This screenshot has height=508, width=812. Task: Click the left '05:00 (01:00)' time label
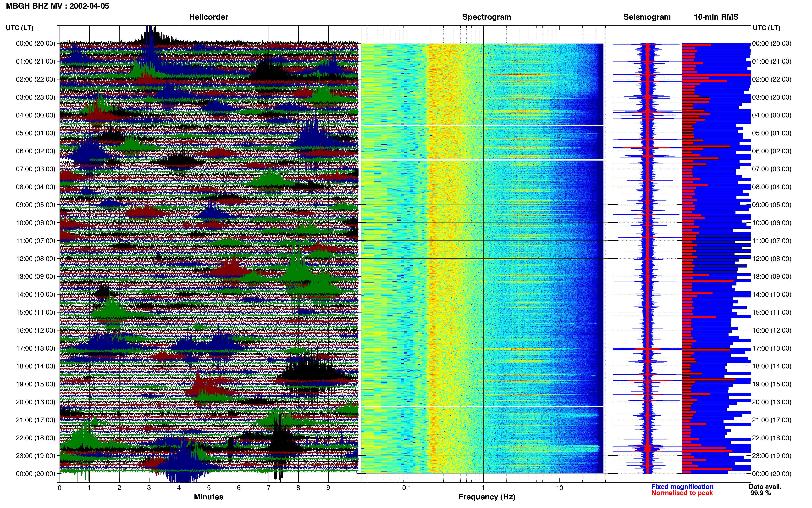36,133
